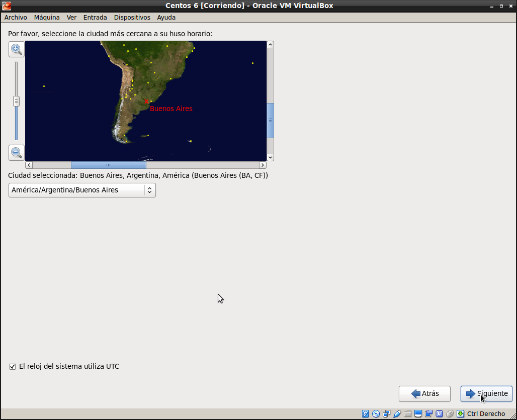The image size is (517, 420).
Task: Click the map zoom slider handle
Action: point(16,101)
